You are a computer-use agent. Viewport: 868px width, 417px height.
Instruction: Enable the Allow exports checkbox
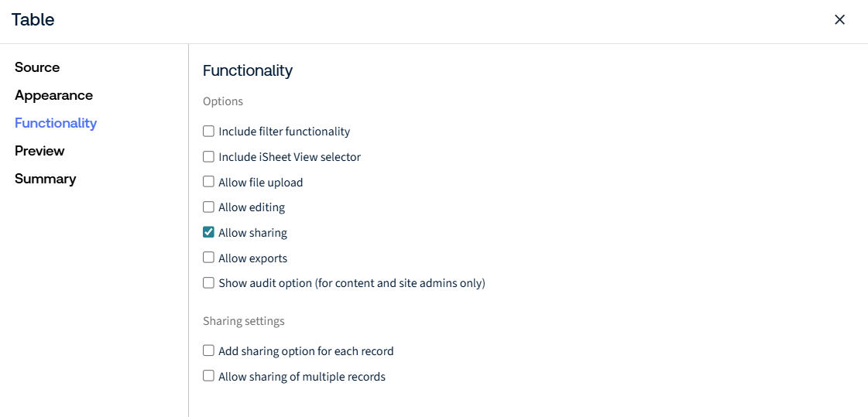tap(208, 258)
